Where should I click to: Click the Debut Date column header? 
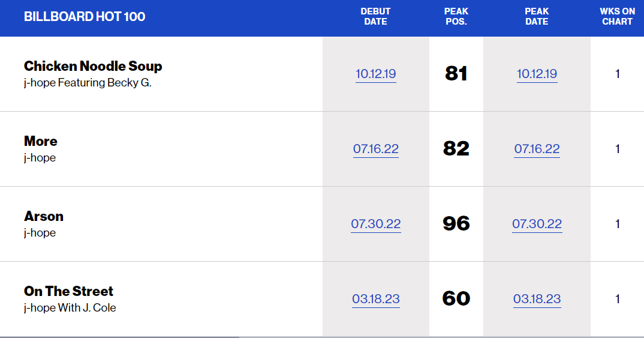(x=375, y=17)
